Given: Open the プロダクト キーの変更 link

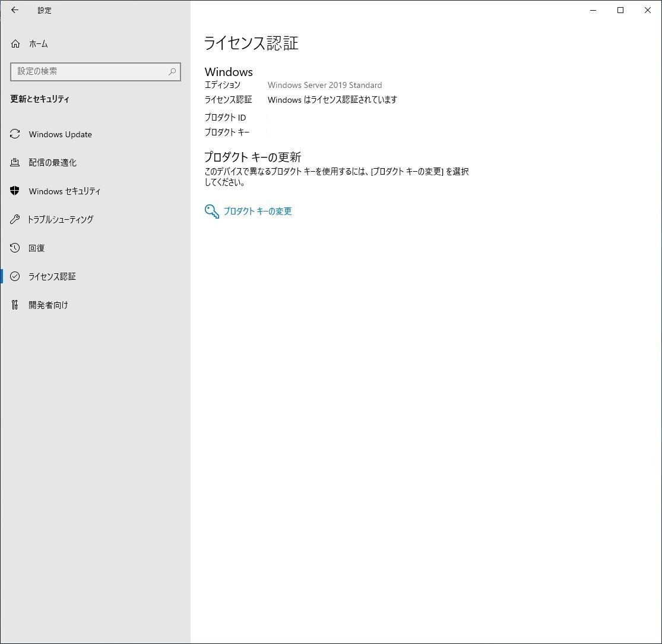Looking at the screenshot, I should tap(257, 211).
